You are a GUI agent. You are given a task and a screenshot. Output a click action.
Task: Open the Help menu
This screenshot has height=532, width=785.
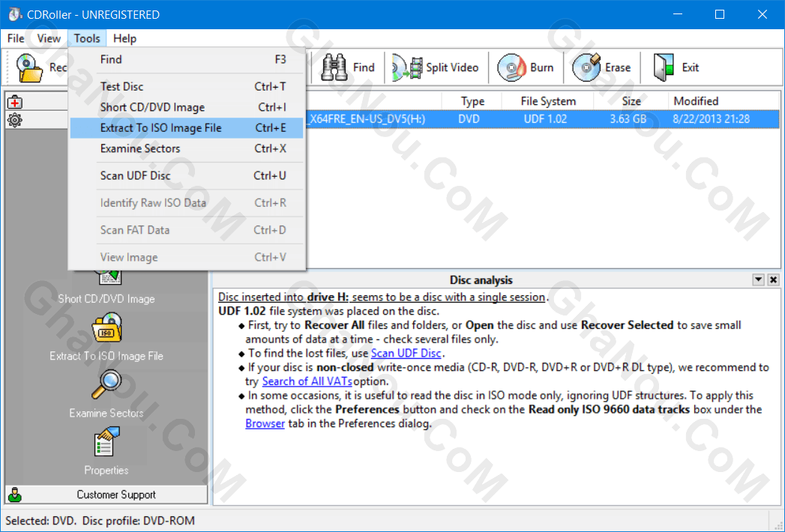click(x=124, y=38)
